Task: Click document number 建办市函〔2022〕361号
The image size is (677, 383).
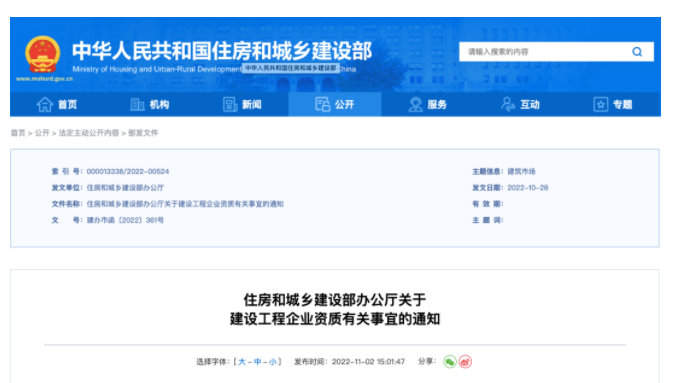Action: (x=125, y=220)
